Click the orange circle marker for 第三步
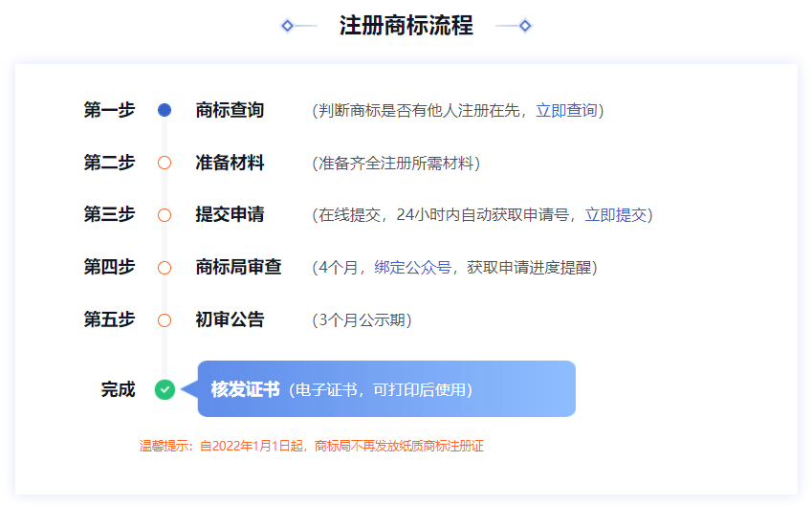 point(165,215)
